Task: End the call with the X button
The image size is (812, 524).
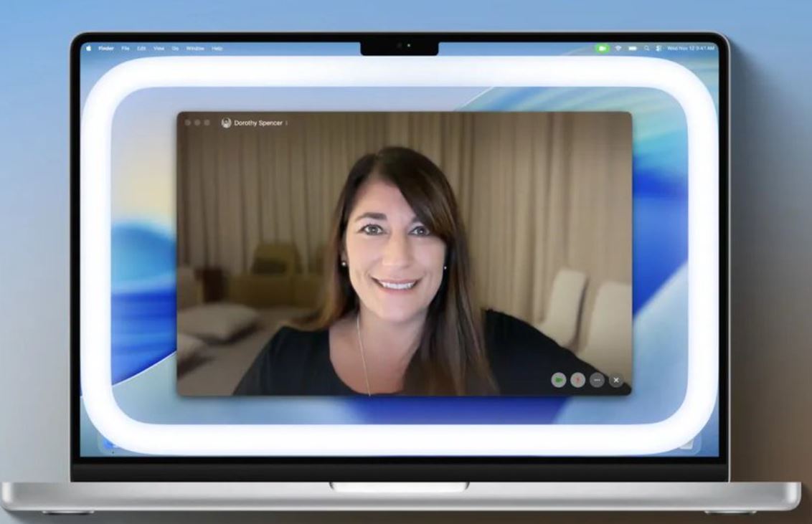Action: (x=615, y=380)
